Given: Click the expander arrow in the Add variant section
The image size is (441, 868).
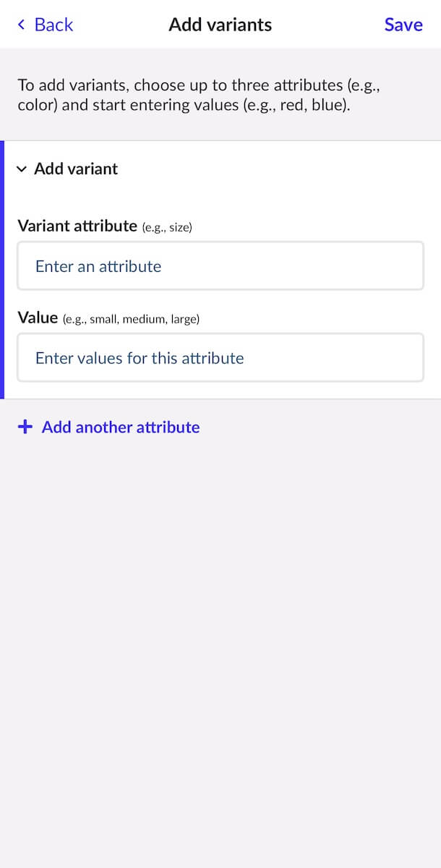Looking at the screenshot, I should [x=22, y=169].
